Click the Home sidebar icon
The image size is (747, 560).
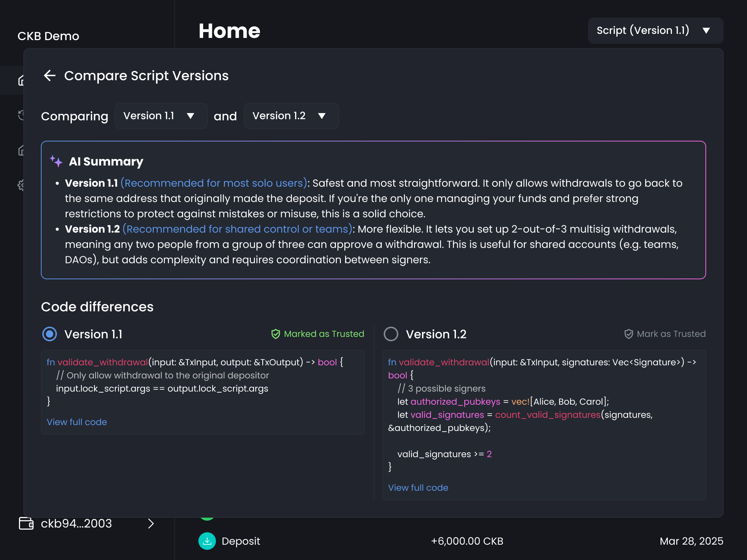[x=21, y=80]
